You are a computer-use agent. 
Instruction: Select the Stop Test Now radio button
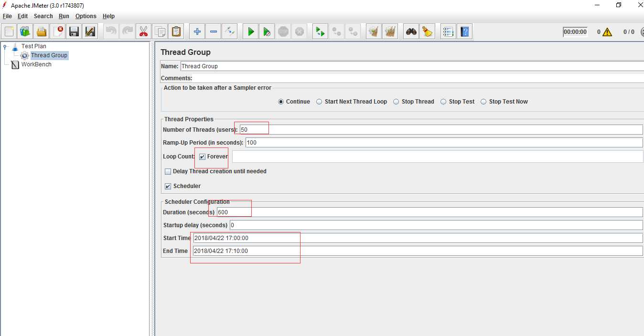(x=483, y=102)
